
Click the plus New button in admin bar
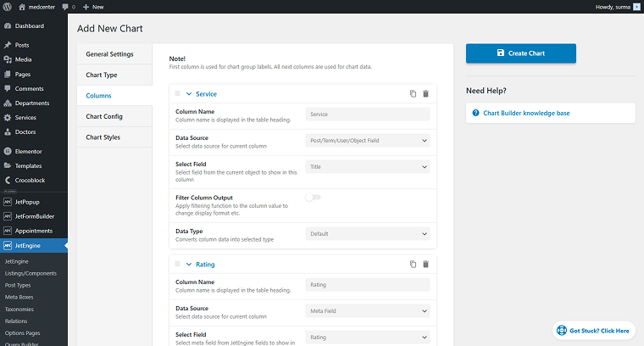(x=93, y=7)
